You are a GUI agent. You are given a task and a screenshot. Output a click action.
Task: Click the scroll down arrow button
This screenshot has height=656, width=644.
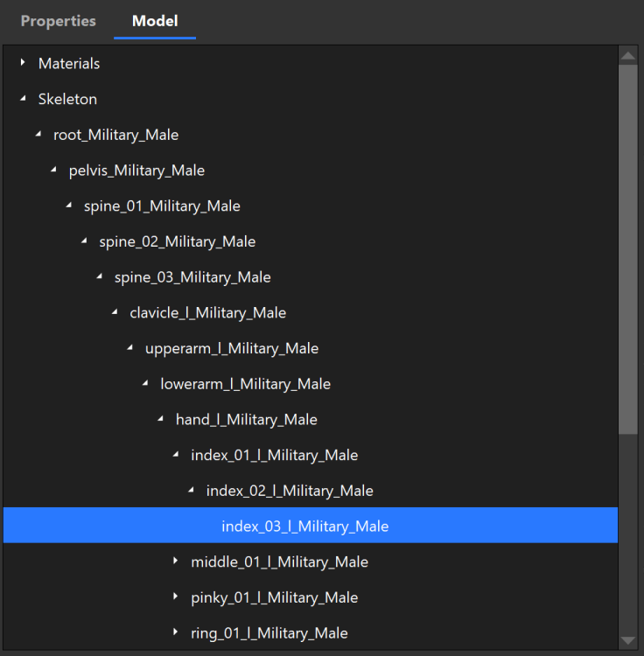click(x=627, y=640)
